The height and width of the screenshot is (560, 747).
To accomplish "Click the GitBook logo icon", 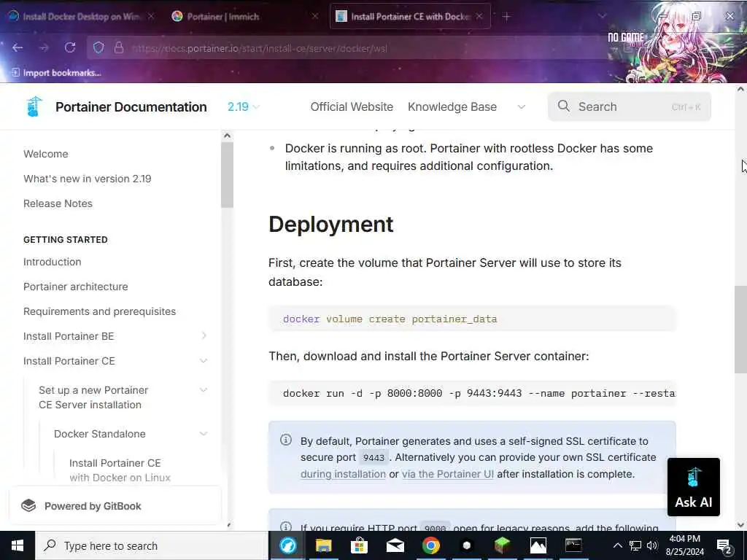I will tap(28, 506).
